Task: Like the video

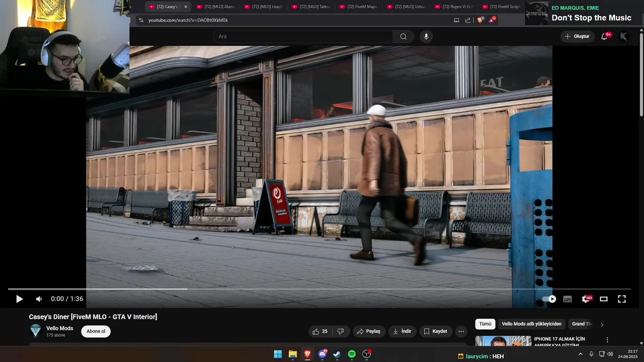Action: click(320, 331)
